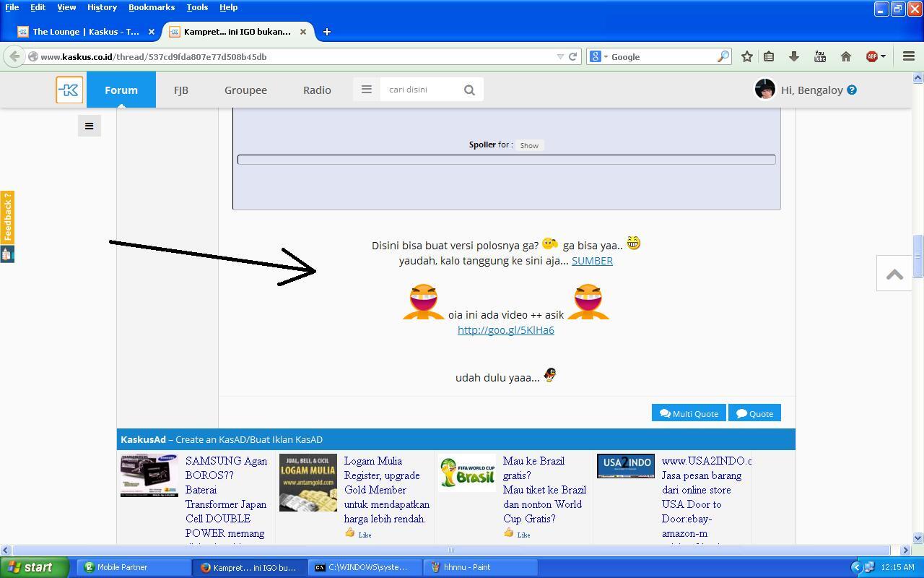Open History menu
The height and width of the screenshot is (578, 924).
102,7
